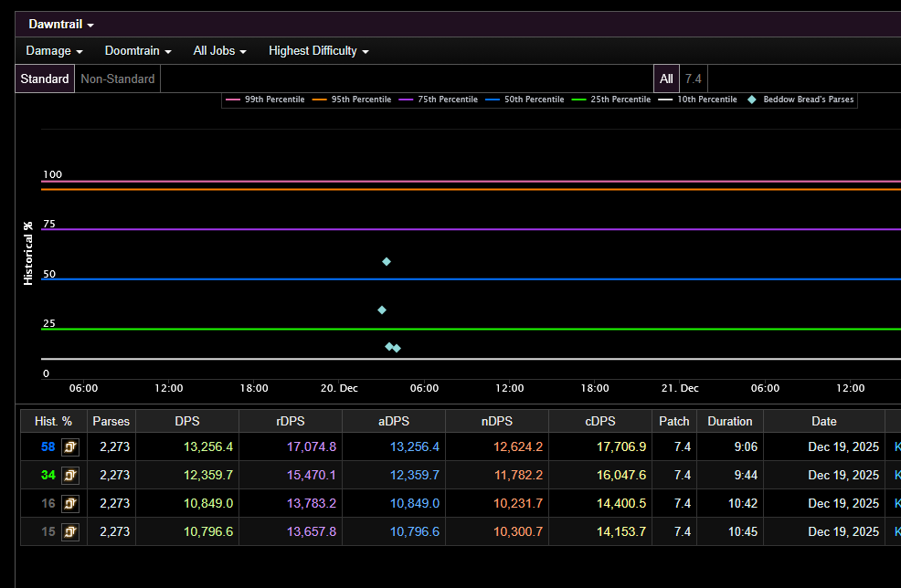This screenshot has height=588, width=901.
Task: Click the 15 historical percent value
Action: coord(48,531)
